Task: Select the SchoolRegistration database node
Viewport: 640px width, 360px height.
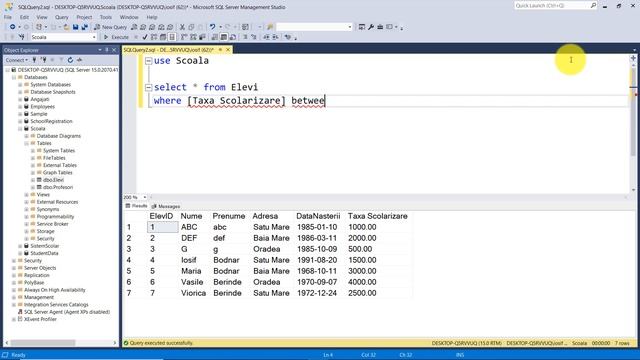Action: (51, 121)
